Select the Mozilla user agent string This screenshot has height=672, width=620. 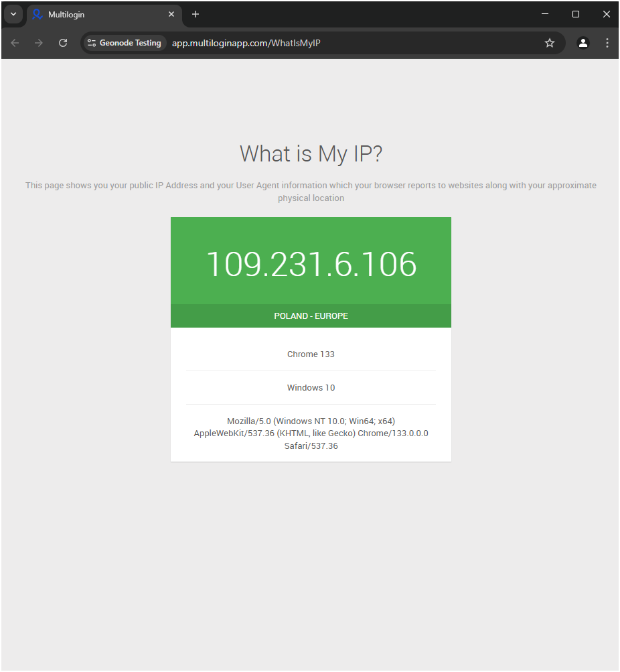[x=311, y=433]
